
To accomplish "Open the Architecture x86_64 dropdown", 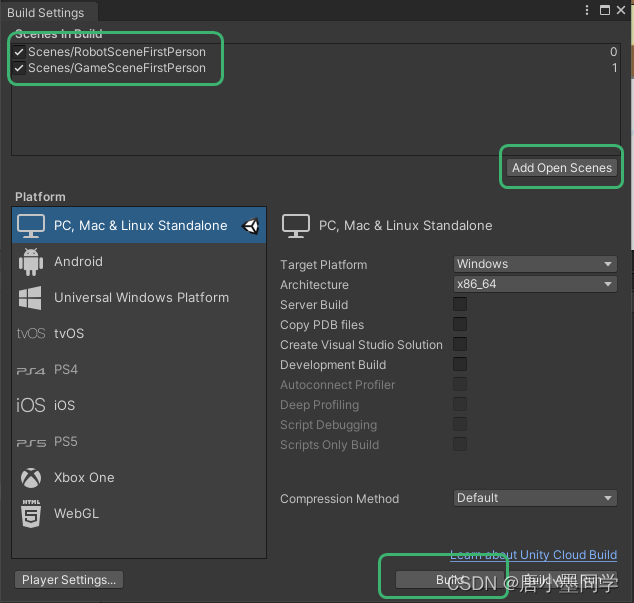I will [535, 284].
